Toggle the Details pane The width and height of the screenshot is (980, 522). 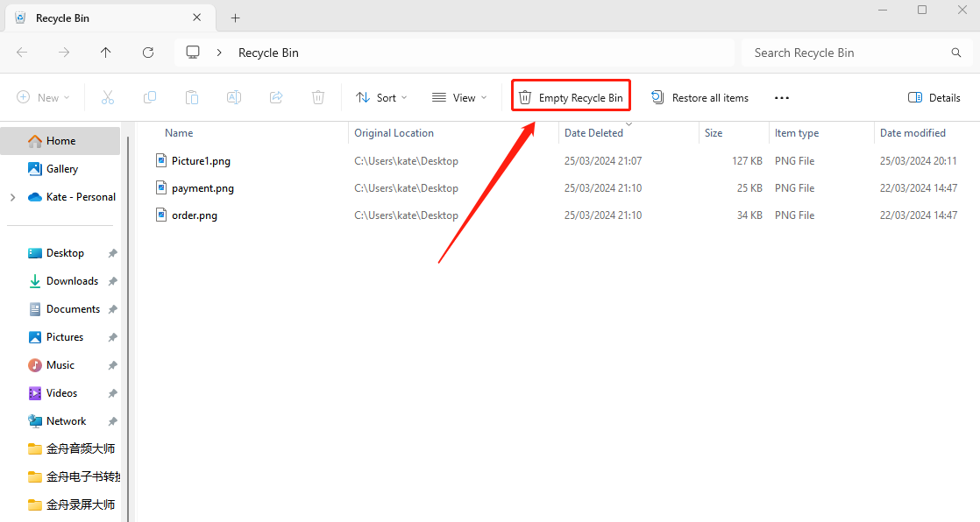[x=934, y=97]
